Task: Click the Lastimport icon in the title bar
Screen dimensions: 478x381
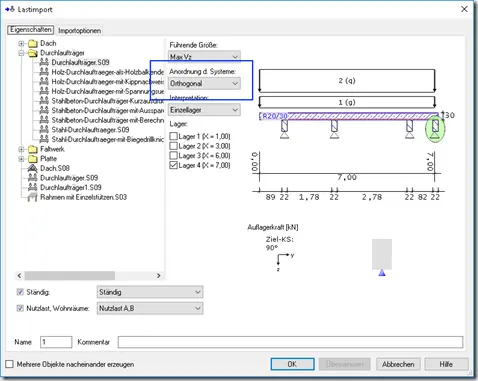Action: (x=10, y=9)
